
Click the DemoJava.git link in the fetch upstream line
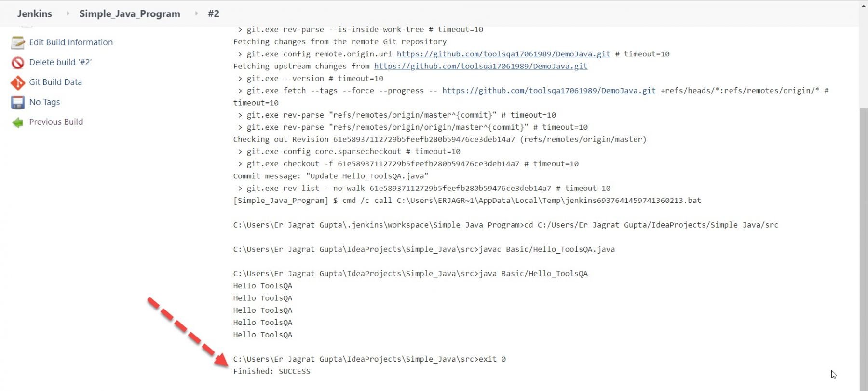click(480, 66)
